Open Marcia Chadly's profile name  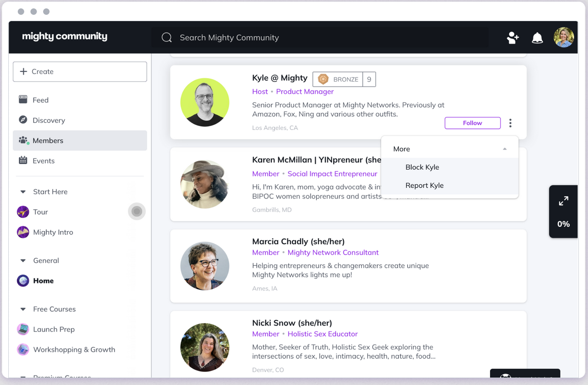pos(298,242)
